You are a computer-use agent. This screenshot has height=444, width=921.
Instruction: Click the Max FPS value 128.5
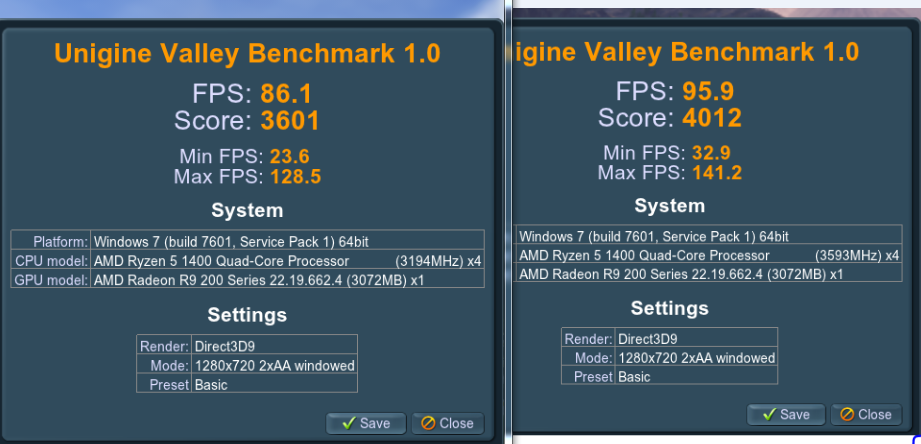pos(295,177)
